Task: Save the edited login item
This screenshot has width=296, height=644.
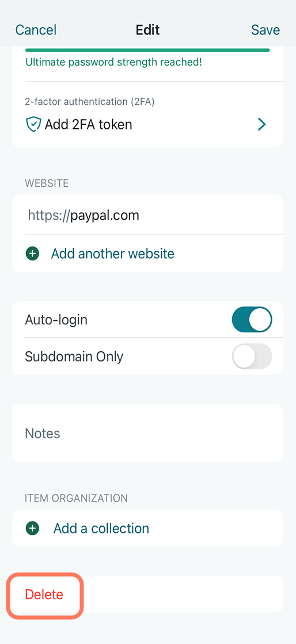Action: 265,30
